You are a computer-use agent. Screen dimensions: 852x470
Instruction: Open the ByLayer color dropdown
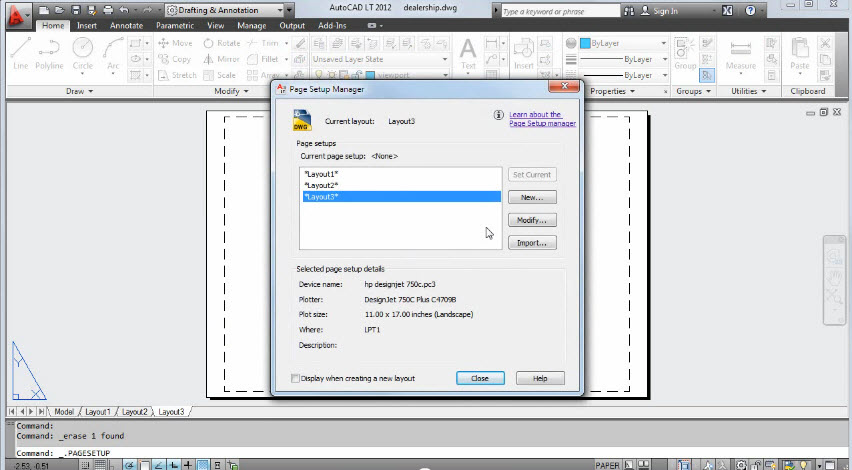[624, 43]
